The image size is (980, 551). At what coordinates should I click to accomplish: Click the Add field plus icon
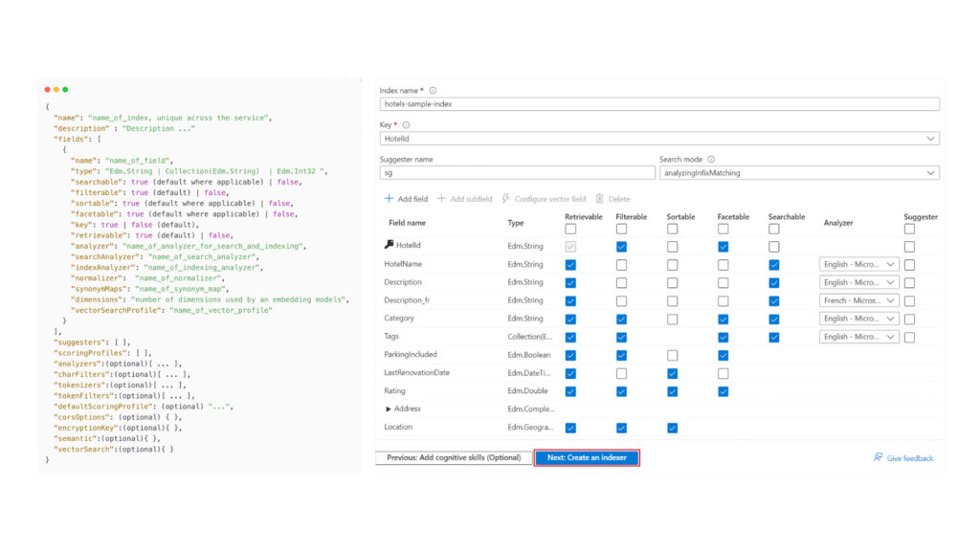point(389,199)
